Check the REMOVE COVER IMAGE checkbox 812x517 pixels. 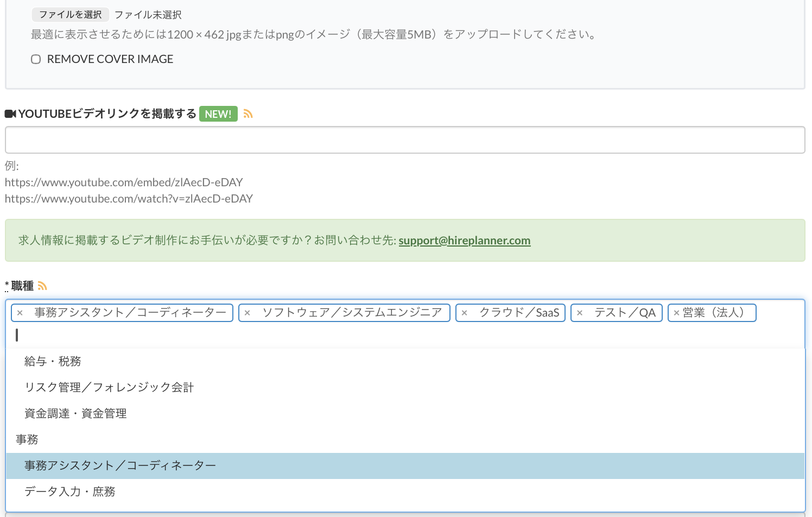click(x=36, y=59)
